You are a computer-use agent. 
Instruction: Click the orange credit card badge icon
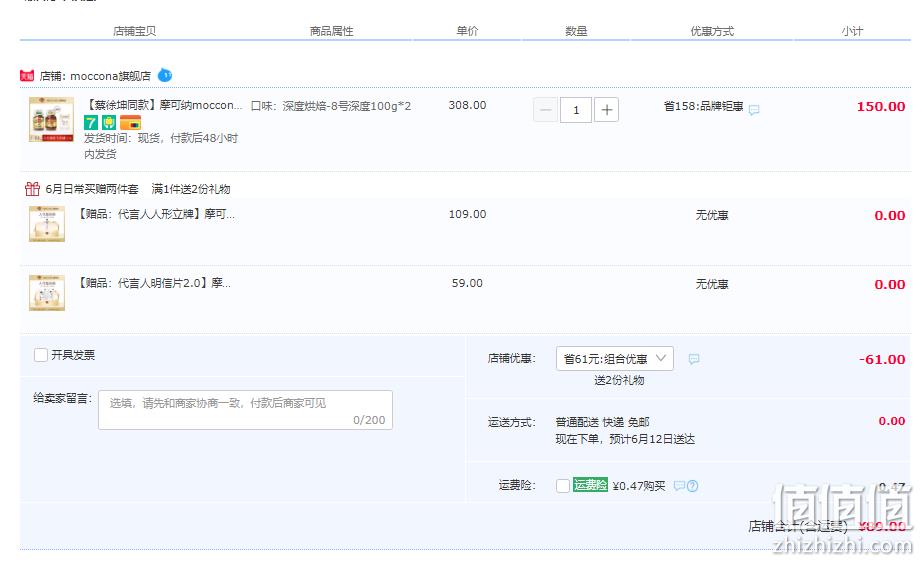point(131,122)
